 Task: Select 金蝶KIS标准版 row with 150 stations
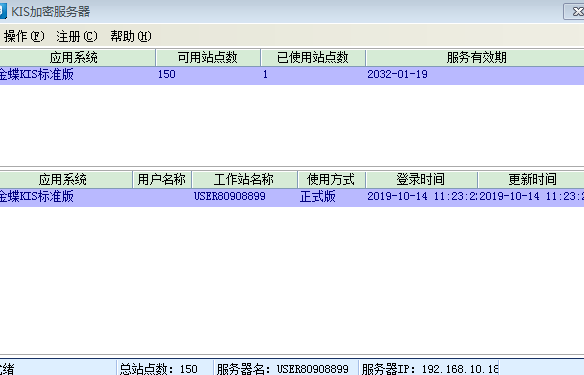coord(292,75)
